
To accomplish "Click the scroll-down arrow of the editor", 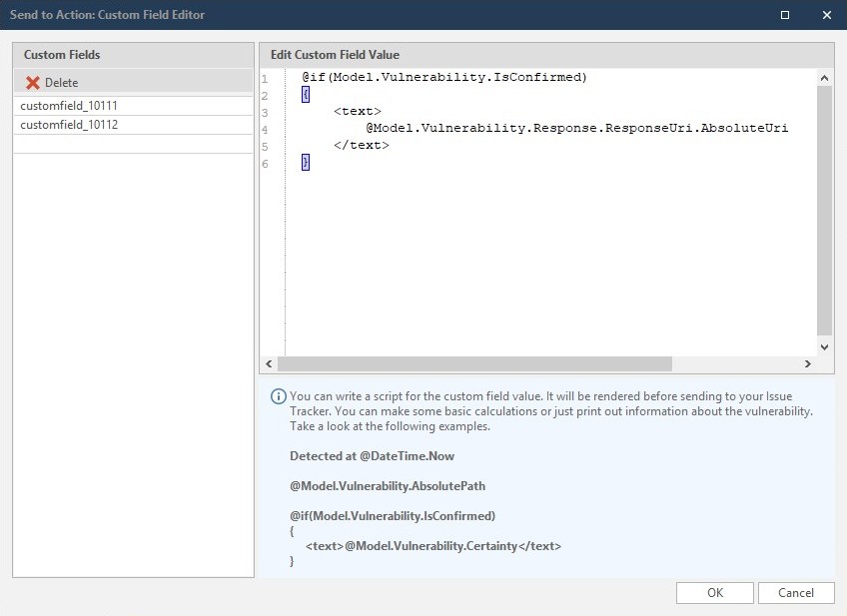I will coord(824,347).
